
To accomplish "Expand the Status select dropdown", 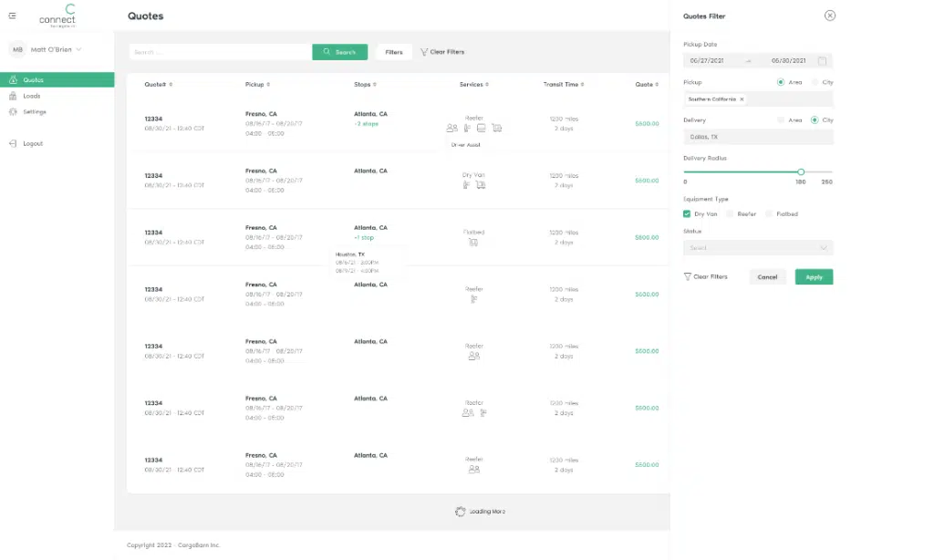I will tap(758, 248).
